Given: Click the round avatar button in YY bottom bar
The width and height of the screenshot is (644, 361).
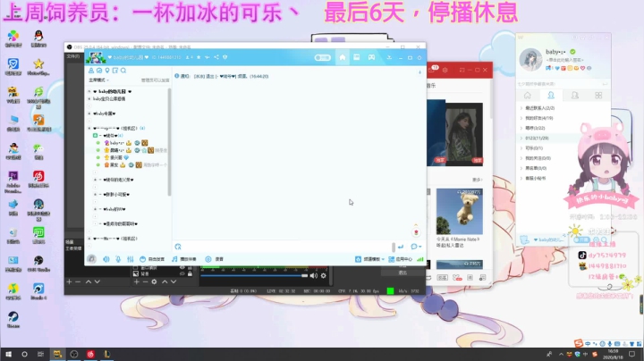Looking at the screenshot, I should point(91,259).
